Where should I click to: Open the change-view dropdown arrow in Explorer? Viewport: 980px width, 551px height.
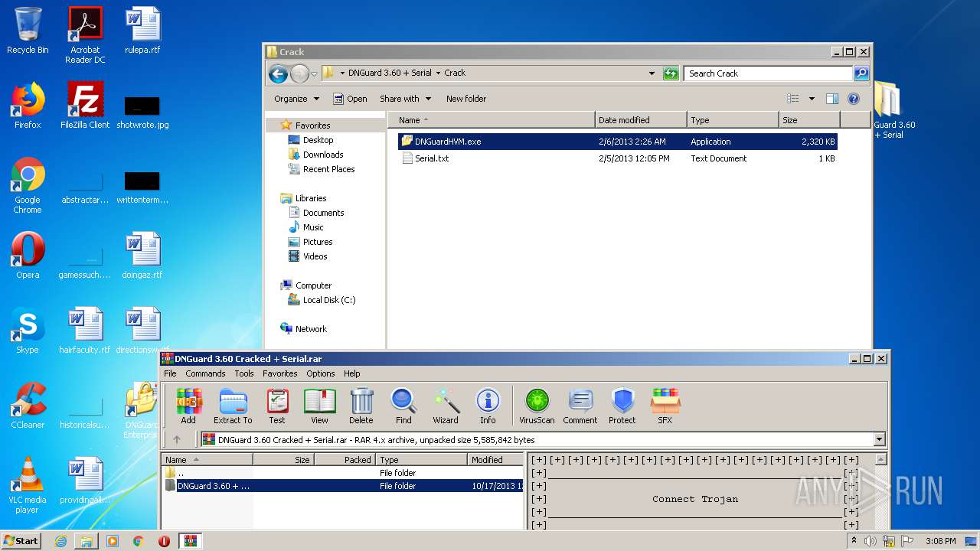812,99
